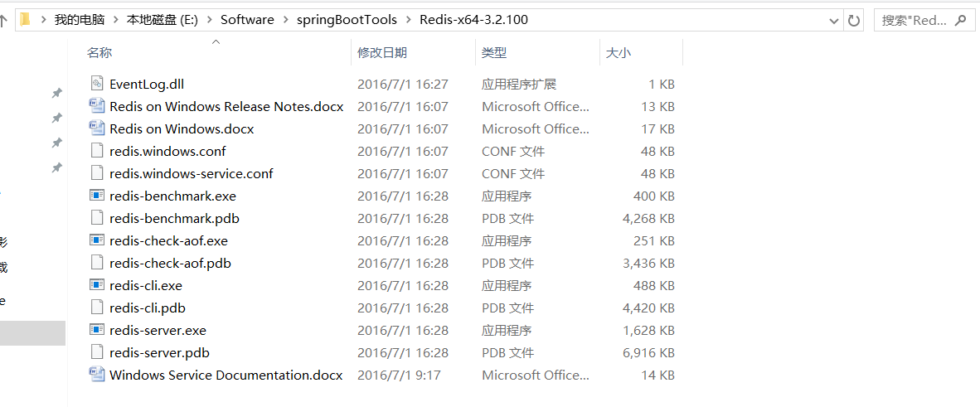The image size is (980, 407).
Task: Navigate to springBootTools breadcrumb folder
Action: click(347, 20)
